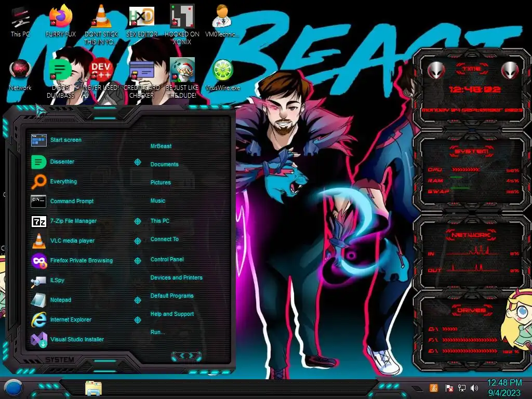Viewport: 532px width, 399px height.
Task: Click the right alien head widget icon
Action: [510, 70]
